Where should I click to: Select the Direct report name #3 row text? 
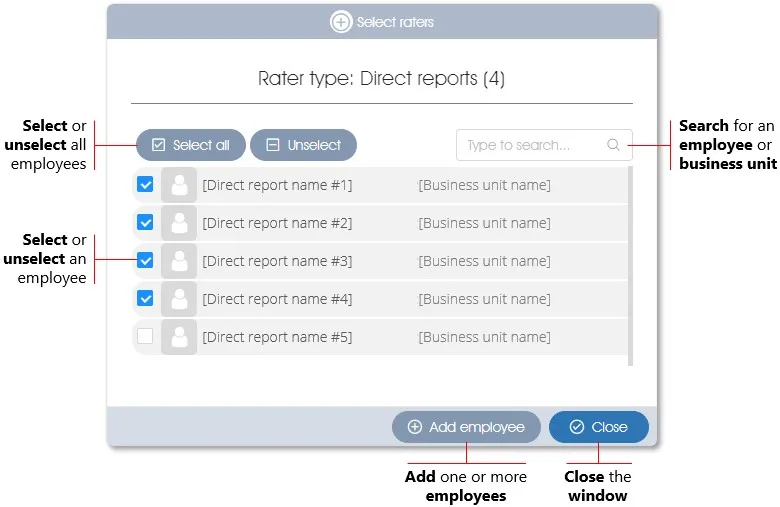[277, 261]
